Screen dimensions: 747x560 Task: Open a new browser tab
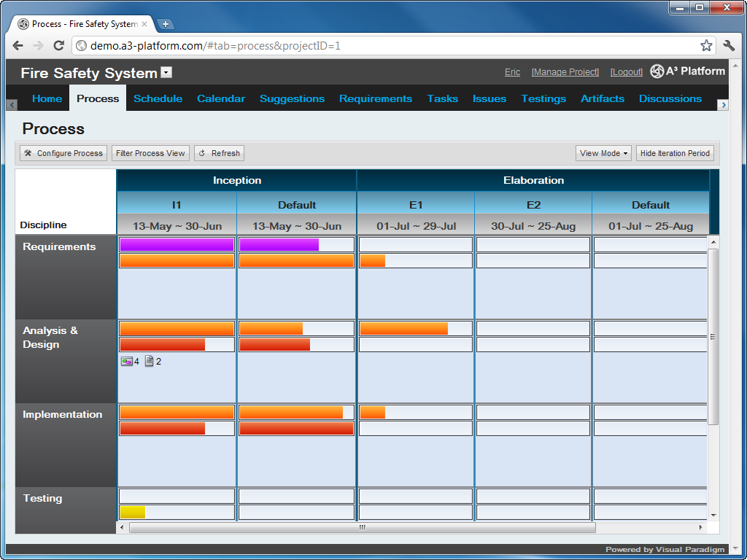[165, 24]
